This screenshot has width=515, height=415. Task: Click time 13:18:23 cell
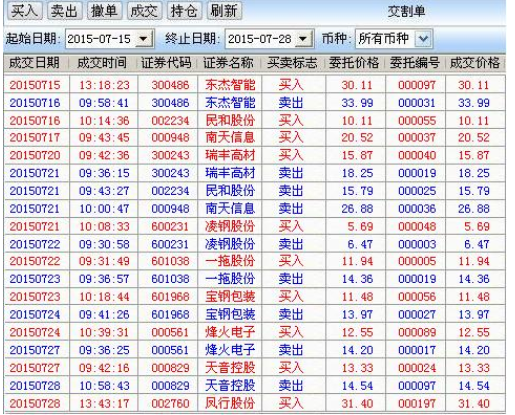(104, 85)
